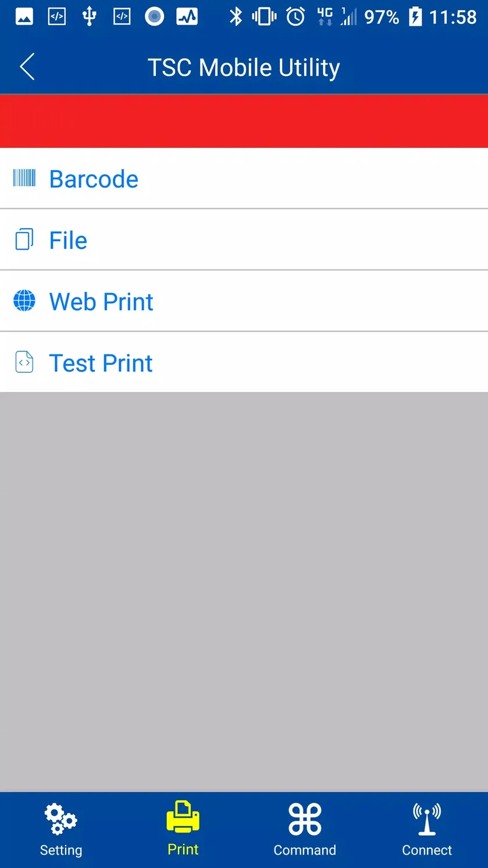Switch to the Connect tab label
Viewport: 488px width, 868px height.
tap(427, 851)
